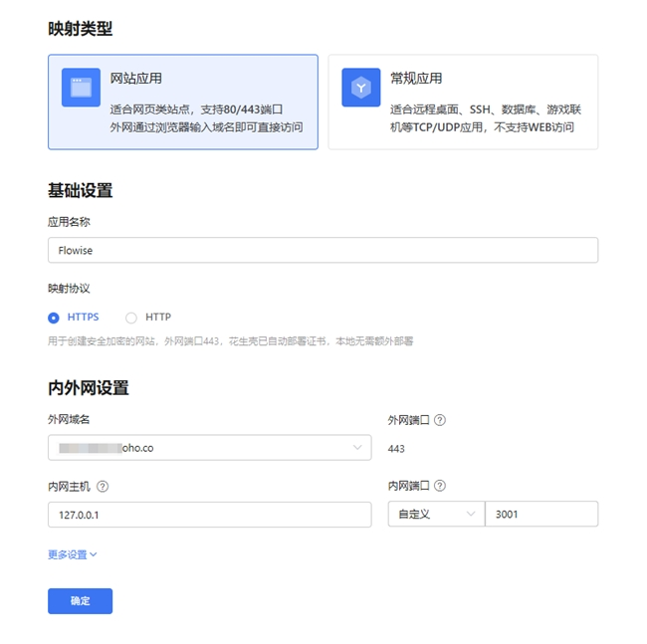Choose the 网站应用 mapping type card
The height and width of the screenshot is (644, 647).
(183, 103)
